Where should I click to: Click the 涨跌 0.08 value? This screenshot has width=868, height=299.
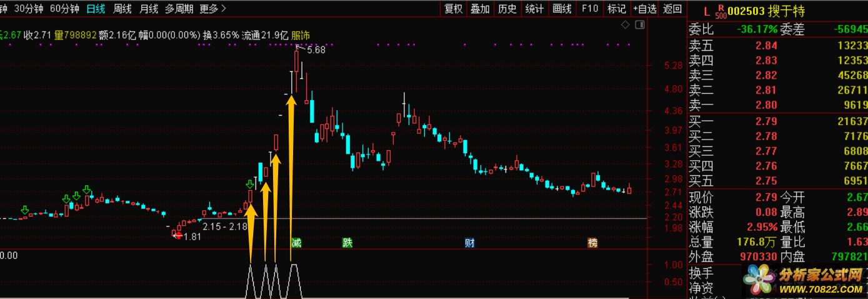[x=767, y=212]
